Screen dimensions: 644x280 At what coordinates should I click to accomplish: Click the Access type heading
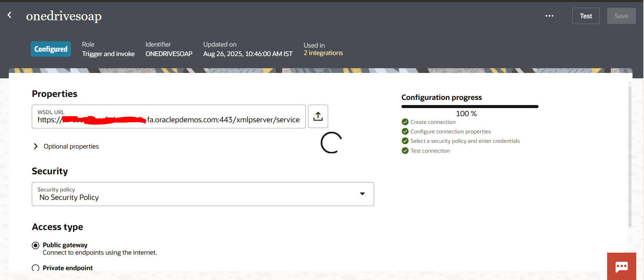(x=57, y=227)
